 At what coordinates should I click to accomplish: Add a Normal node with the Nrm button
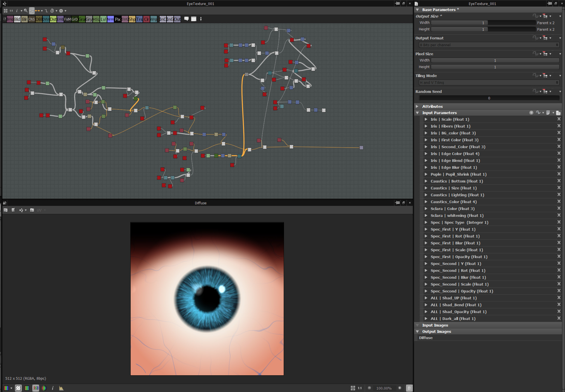[x=111, y=19]
